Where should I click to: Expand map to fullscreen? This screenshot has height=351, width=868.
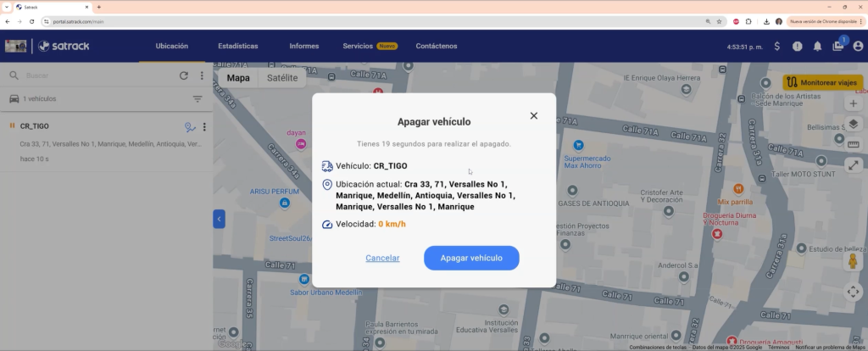pos(853,165)
